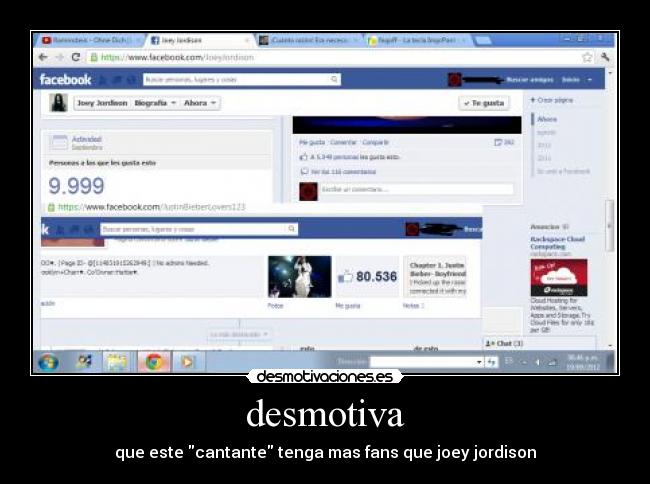Viewport: 650px width, 484px height.
Task: Open the media player taskbar icon
Action: coord(187,362)
